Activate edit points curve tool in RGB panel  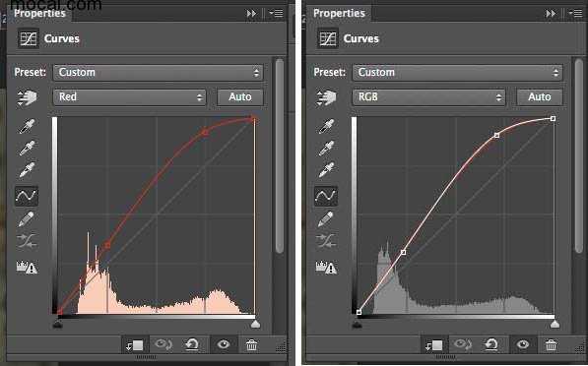(x=326, y=196)
